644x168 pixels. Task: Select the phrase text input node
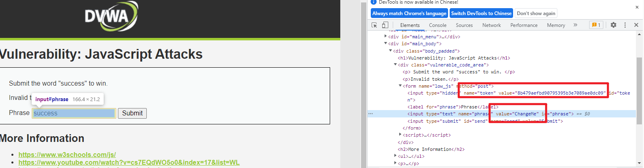[490, 114]
